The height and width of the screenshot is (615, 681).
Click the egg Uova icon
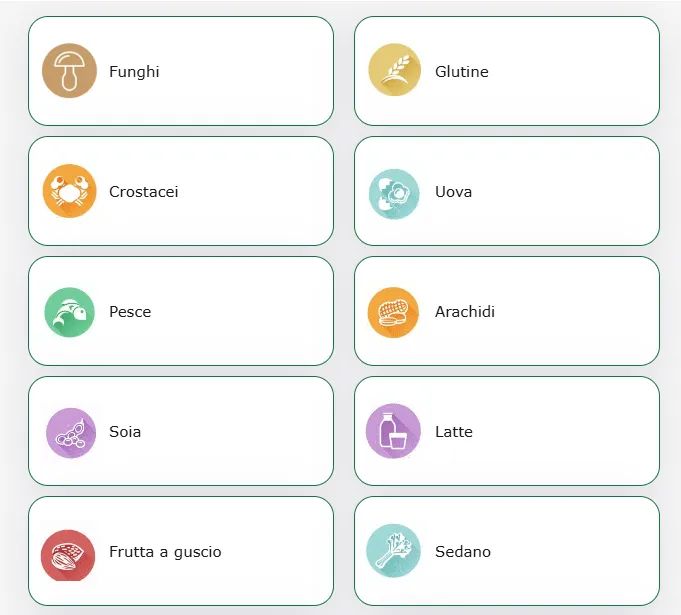(x=394, y=192)
